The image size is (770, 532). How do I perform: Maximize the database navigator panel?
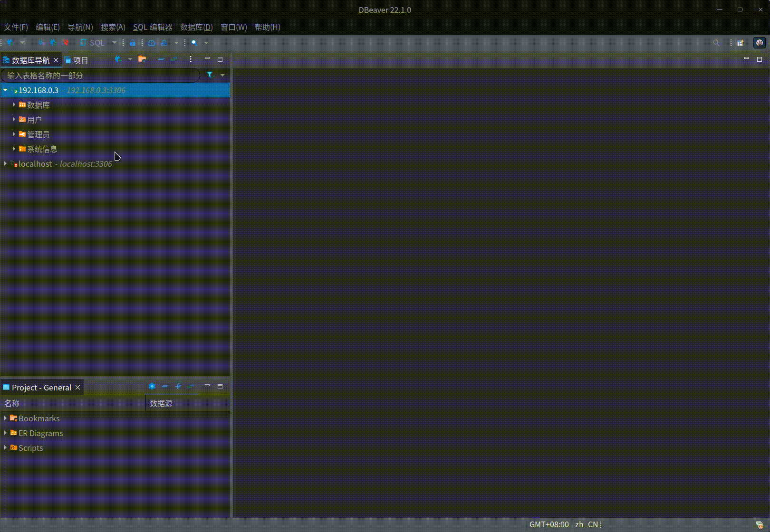[x=220, y=59]
